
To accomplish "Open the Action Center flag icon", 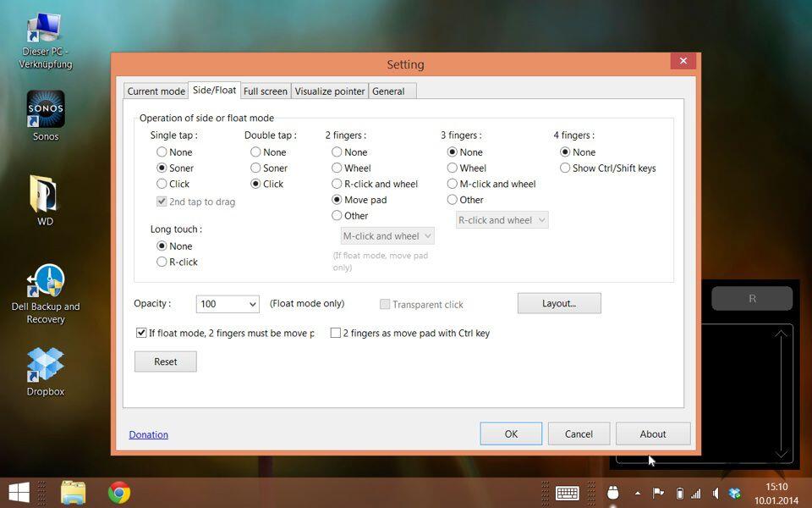I will pyautogui.click(x=658, y=493).
